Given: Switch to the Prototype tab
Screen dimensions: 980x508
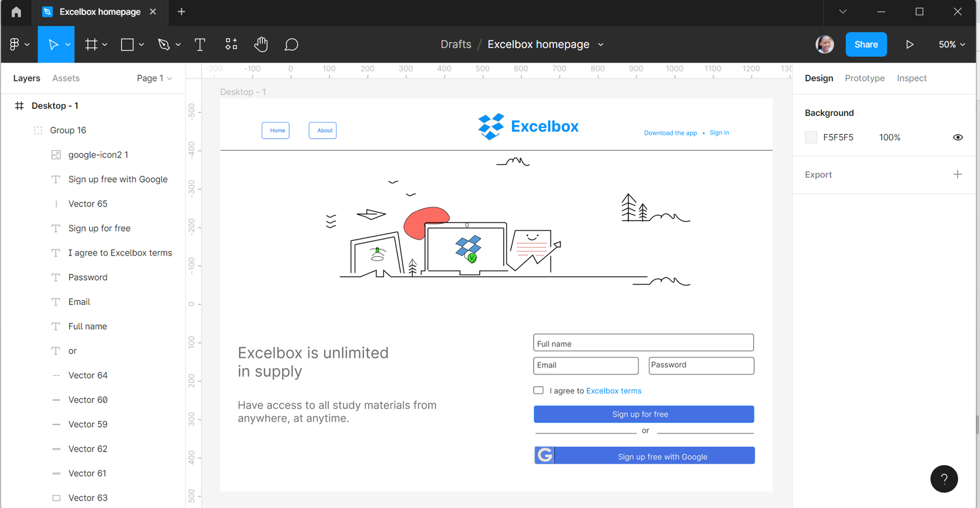Looking at the screenshot, I should pos(864,78).
